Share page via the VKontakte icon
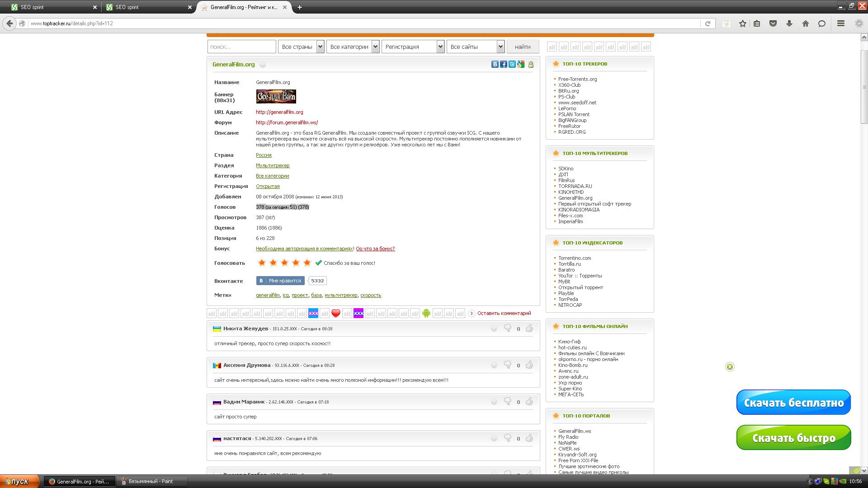Image resolution: width=868 pixels, height=488 pixels. [x=495, y=65]
